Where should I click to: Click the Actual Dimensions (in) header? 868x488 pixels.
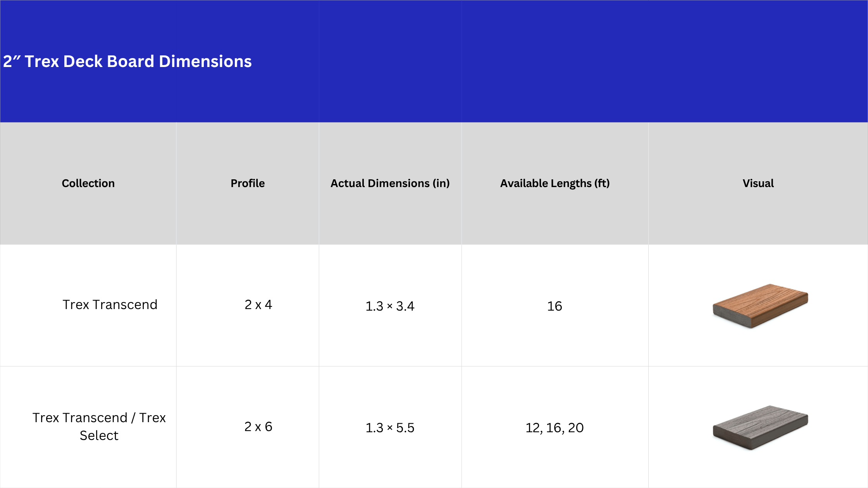click(x=390, y=183)
